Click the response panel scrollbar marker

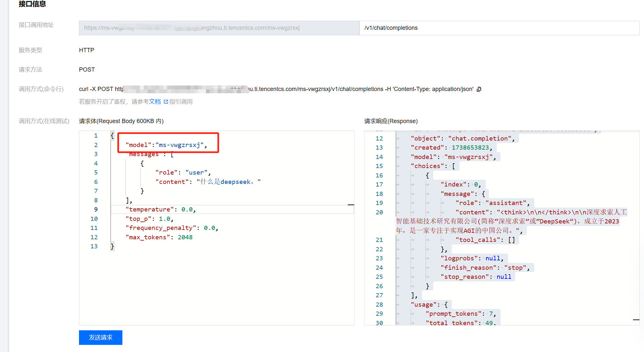click(636, 320)
